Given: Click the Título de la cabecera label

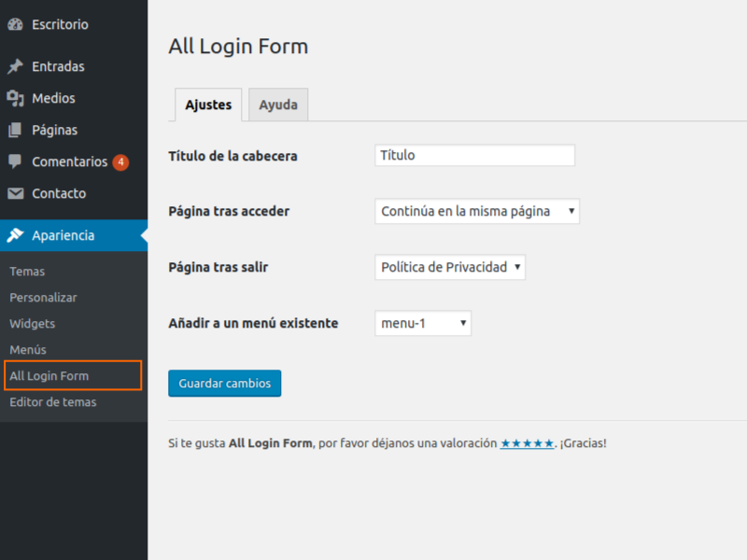Looking at the screenshot, I should [233, 156].
